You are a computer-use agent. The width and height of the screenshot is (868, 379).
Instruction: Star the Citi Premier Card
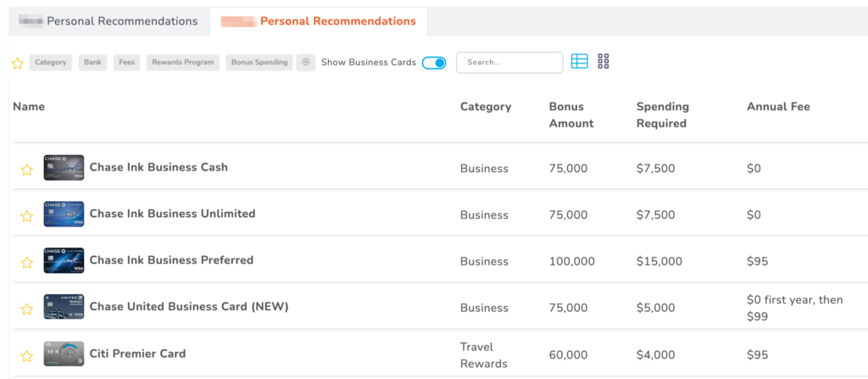26,356
